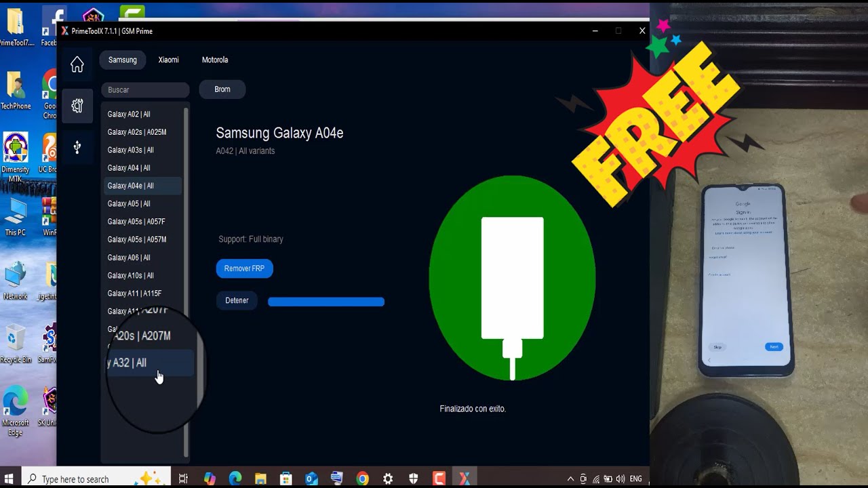
Task: Click the 'Finalizado con exito.' status text
Action: pyautogui.click(x=473, y=409)
